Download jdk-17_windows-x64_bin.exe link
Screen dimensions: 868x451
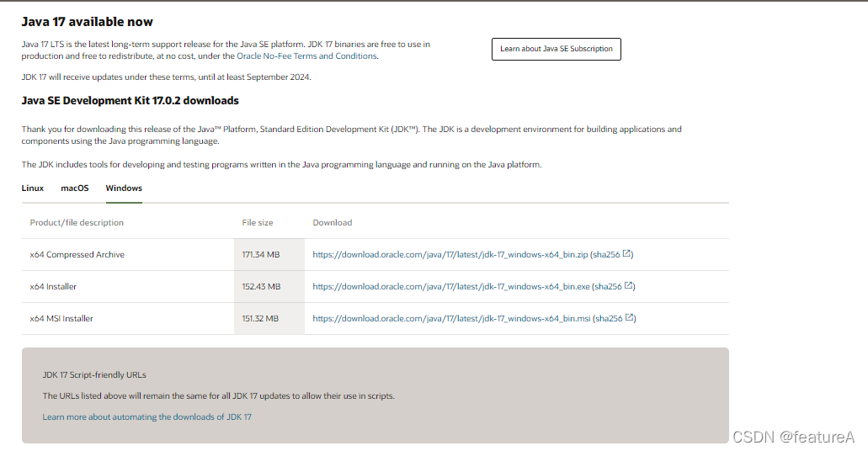click(451, 287)
